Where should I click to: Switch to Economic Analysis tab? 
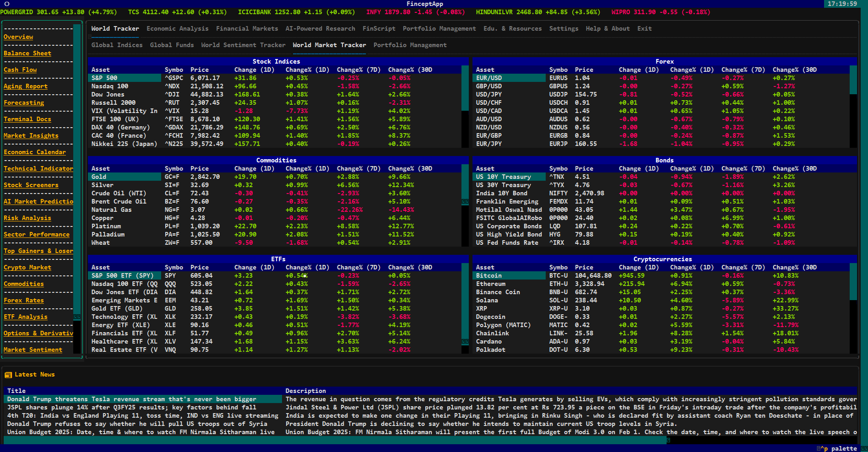(x=178, y=28)
